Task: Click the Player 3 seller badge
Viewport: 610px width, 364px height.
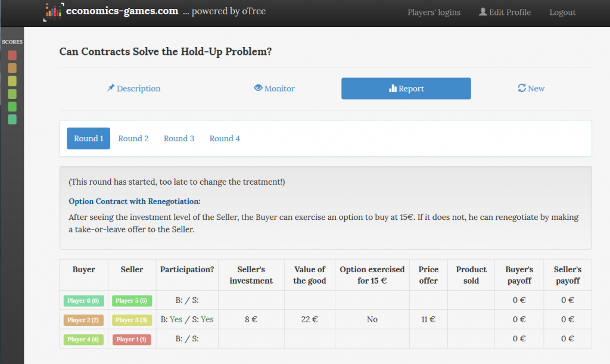Action: [x=132, y=320]
